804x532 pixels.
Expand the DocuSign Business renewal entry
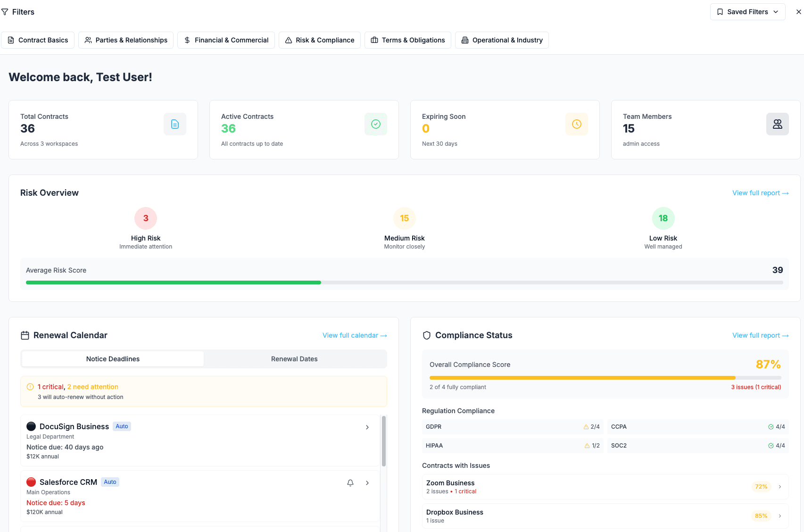tap(367, 427)
